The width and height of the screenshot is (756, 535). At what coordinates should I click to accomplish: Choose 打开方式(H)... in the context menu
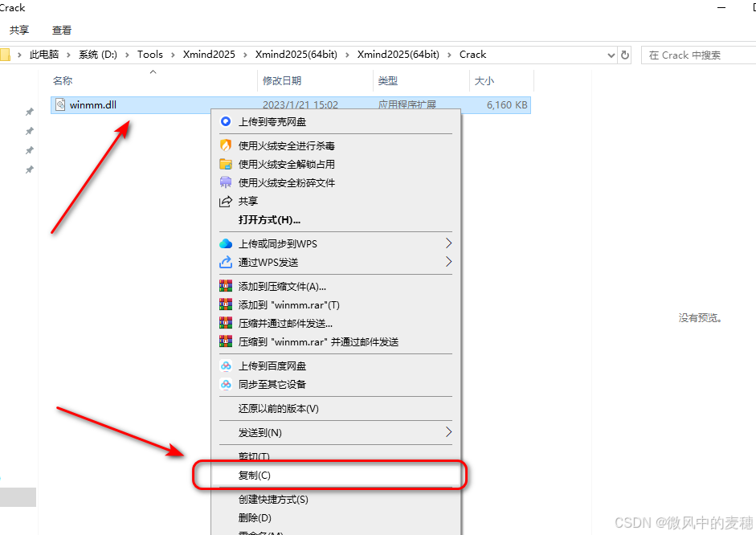click(x=336, y=220)
